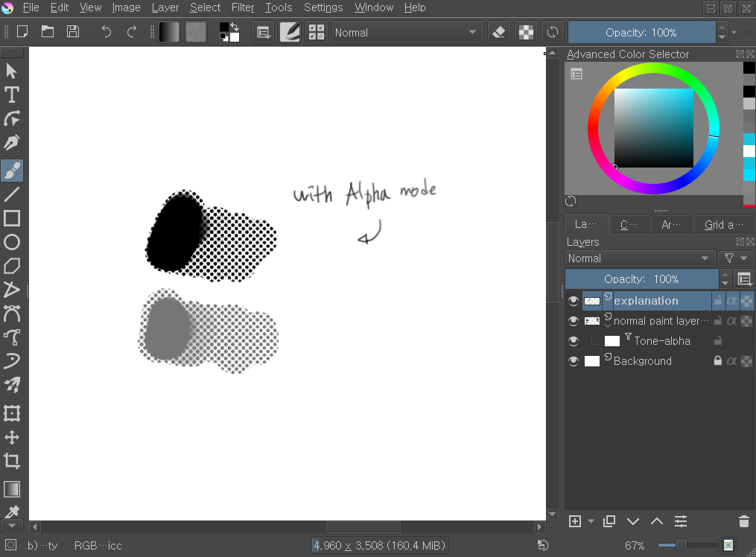The image size is (756, 557).
Task: Click the layer Opacity slider
Action: (x=641, y=279)
